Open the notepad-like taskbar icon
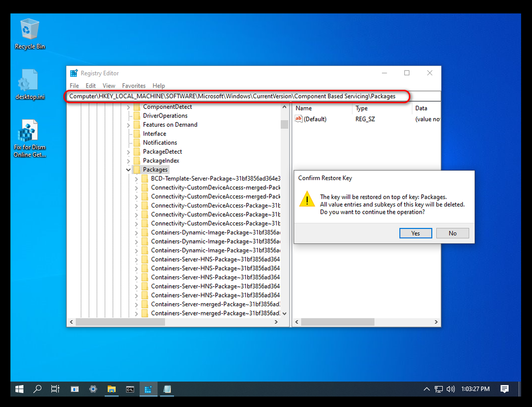The width and height of the screenshot is (532, 407). click(x=167, y=389)
